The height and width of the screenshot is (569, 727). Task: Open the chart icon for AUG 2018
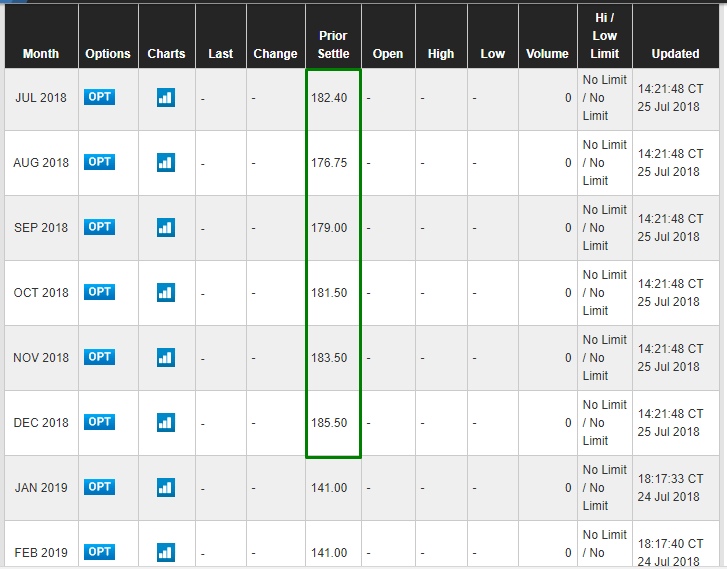[166, 162]
